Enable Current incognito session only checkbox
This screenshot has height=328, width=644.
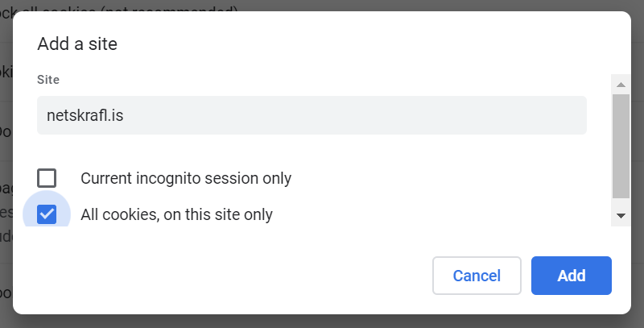(47, 178)
